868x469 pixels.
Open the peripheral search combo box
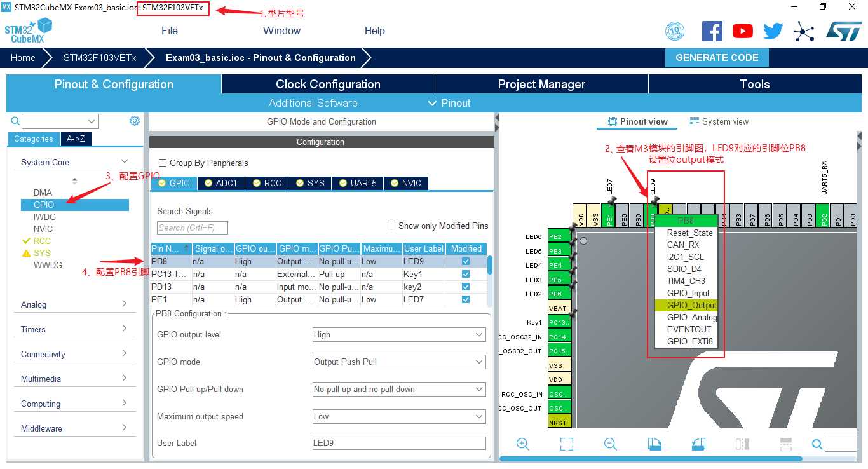[60, 121]
